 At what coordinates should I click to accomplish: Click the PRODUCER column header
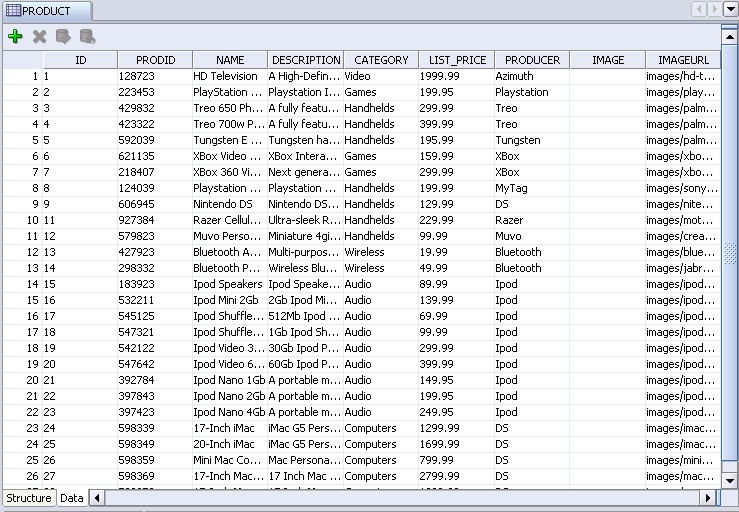coord(532,60)
